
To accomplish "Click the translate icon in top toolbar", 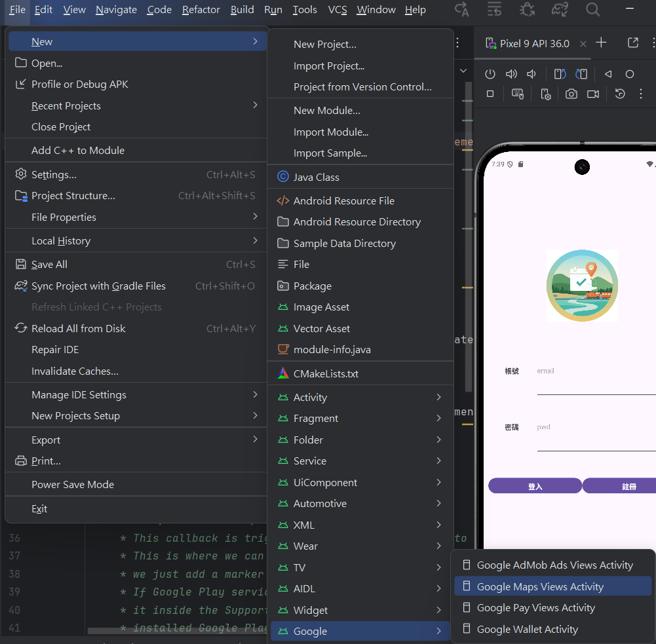I will click(x=461, y=9).
